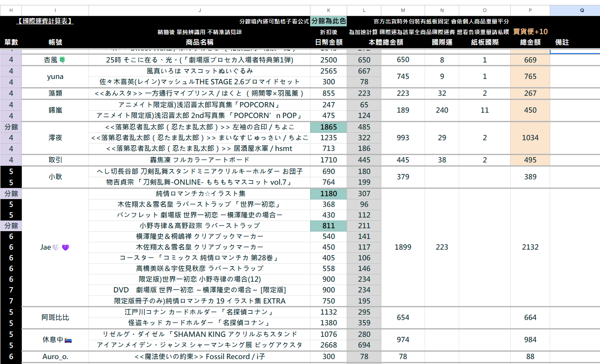Select the 藻類 account cell
The width and height of the screenshot is (600, 364).
tap(55, 93)
